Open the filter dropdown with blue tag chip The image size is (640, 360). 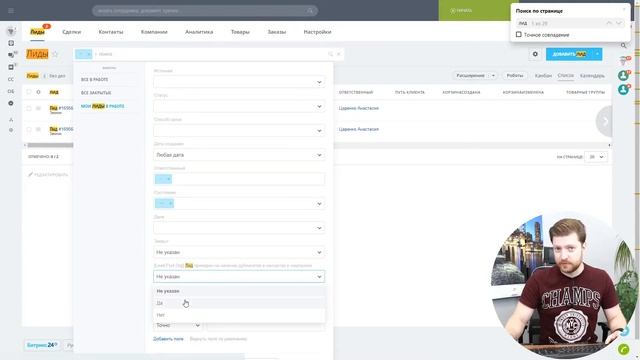click(239, 204)
